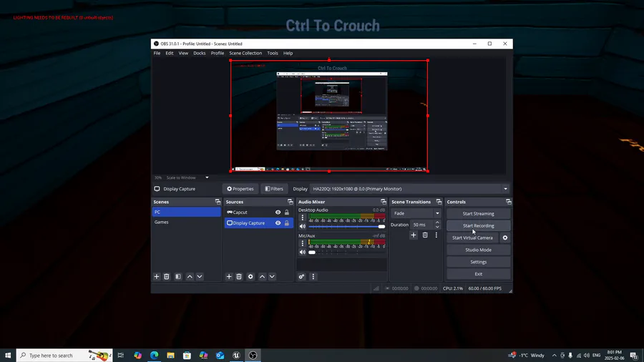This screenshot has height=362, width=644.
Task: Toggle Studio Mode
Action: click(478, 250)
